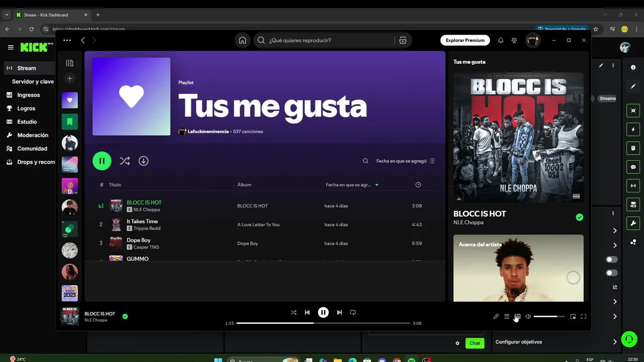644x362 pixels.
Task: Open the Spotify profile avatar menu
Action: click(533, 40)
